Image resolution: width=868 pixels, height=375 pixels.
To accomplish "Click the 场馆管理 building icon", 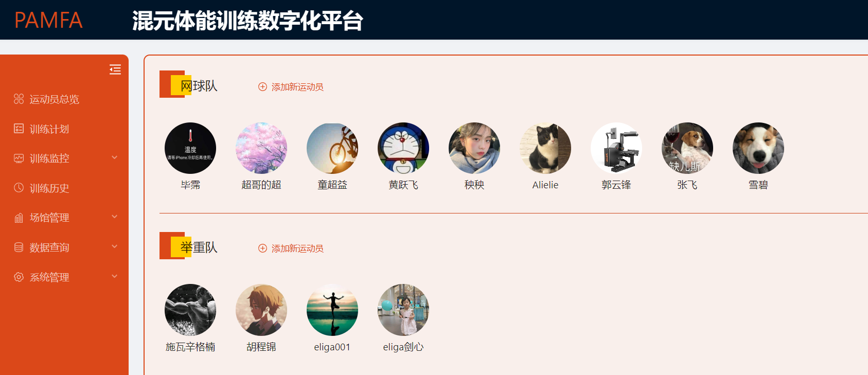I will pyautogui.click(x=19, y=218).
